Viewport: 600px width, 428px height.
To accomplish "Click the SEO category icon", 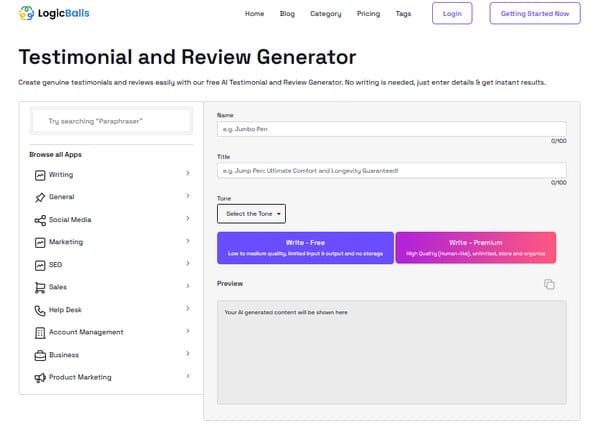I will click(40, 265).
